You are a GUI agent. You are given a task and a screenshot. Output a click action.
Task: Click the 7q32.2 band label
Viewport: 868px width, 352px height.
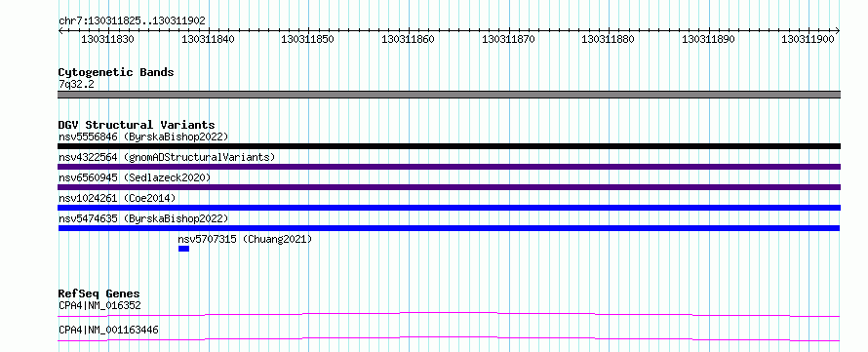point(76,85)
